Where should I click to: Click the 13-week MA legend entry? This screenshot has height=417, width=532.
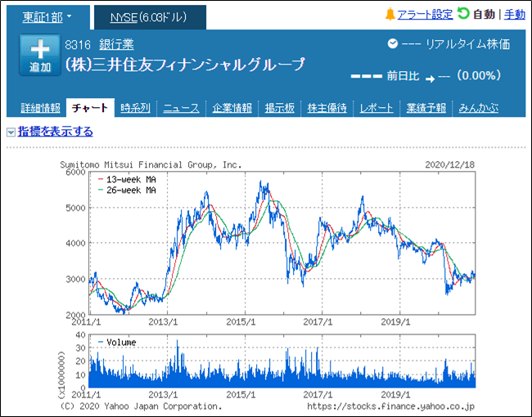point(127,179)
